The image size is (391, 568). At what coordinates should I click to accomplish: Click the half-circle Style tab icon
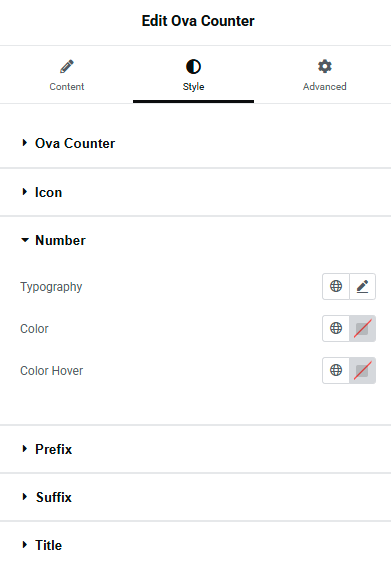194,67
